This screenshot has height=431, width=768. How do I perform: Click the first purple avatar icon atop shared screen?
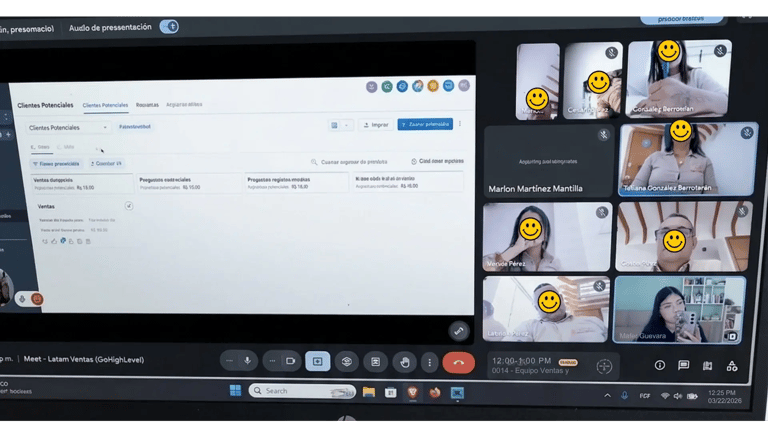pos(372,87)
